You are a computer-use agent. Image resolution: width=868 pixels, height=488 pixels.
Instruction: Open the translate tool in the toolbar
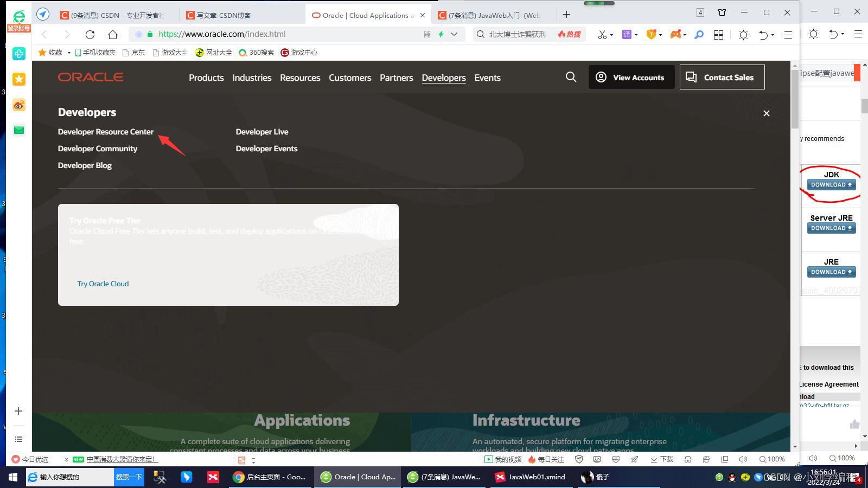click(627, 34)
